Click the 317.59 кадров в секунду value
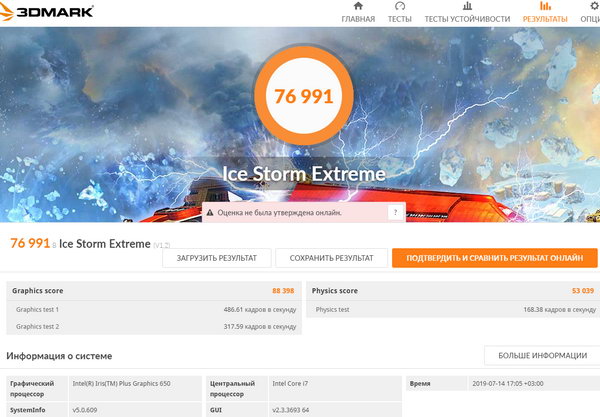This screenshot has width=600, height=417. 260,327
